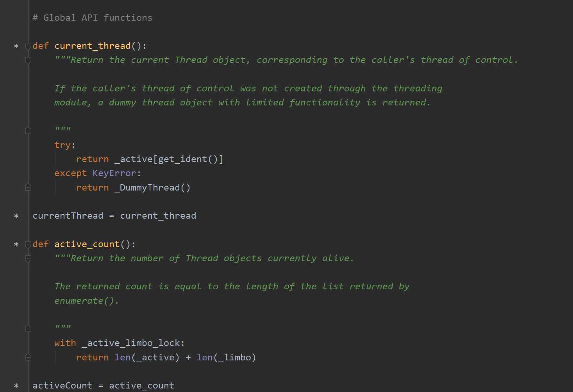Image resolution: width=573 pixels, height=392 pixels.
Task: Click fold-end marker at active_count docstring close
Action: tap(28, 329)
